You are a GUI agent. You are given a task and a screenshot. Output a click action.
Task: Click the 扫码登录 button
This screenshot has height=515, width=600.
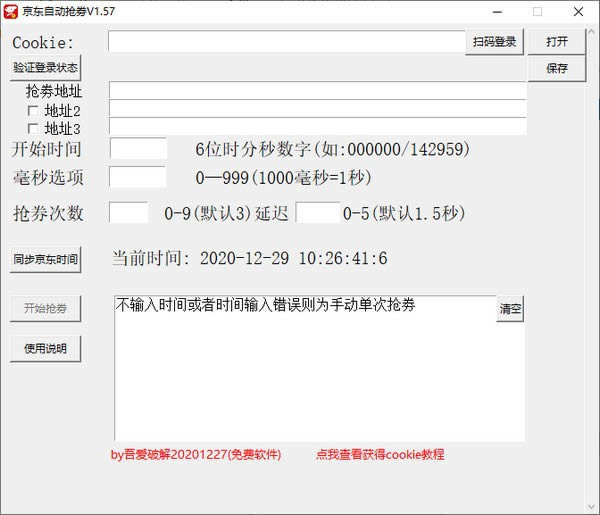[494, 42]
